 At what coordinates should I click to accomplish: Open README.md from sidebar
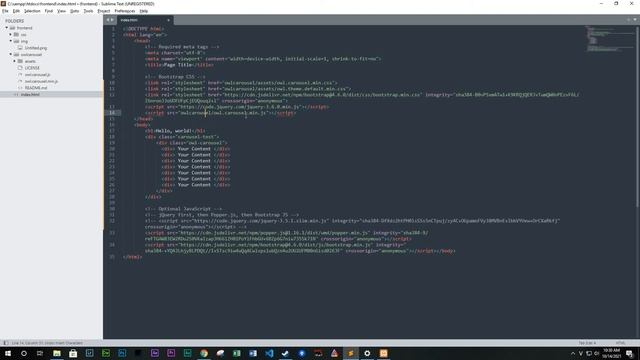coord(36,88)
